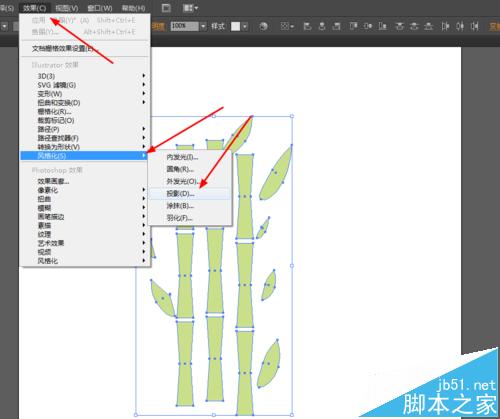This screenshot has width=500, height=419.
Task: Click the Vertical Align Top icon
Action: [353, 26]
